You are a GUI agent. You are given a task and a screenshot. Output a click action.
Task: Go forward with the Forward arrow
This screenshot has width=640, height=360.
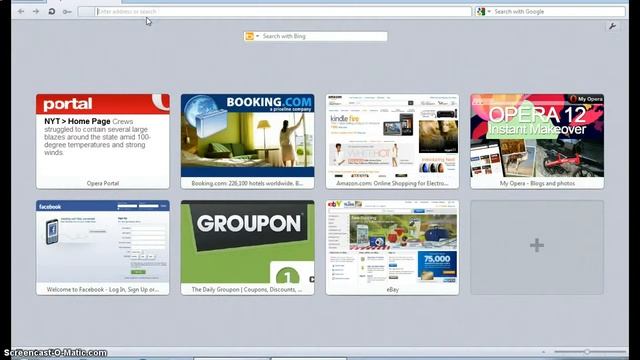(x=36, y=11)
